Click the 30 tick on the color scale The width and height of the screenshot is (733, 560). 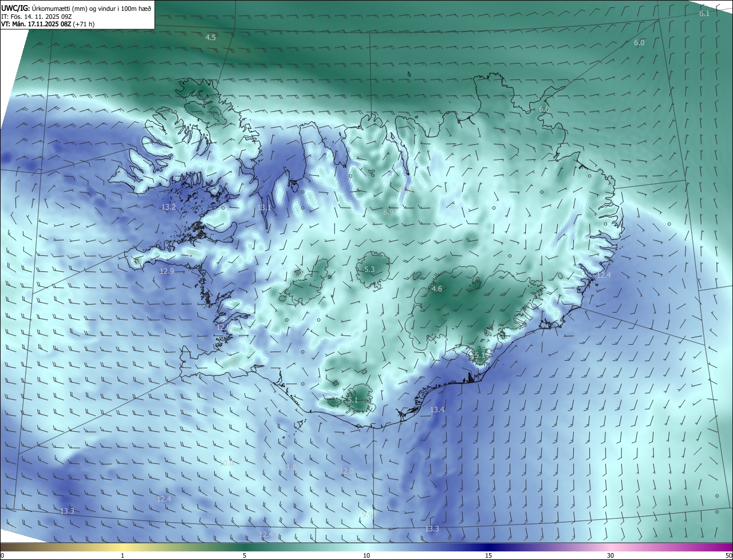[610, 555]
